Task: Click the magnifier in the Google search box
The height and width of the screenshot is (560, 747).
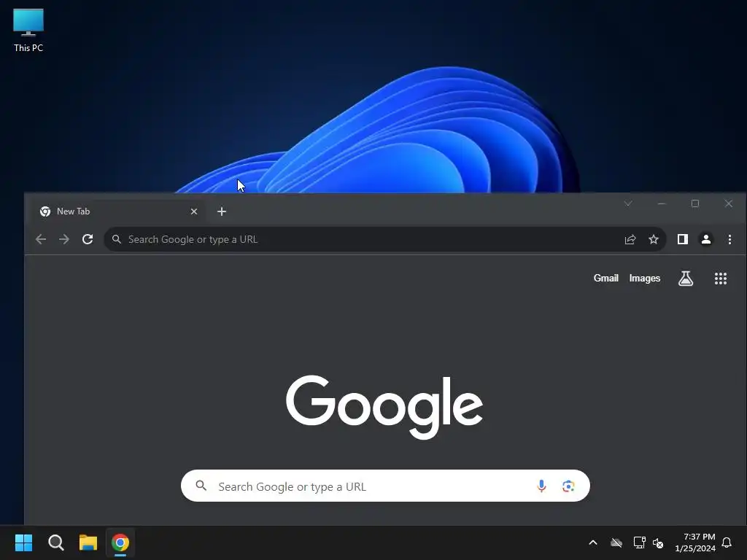Action: 201,486
